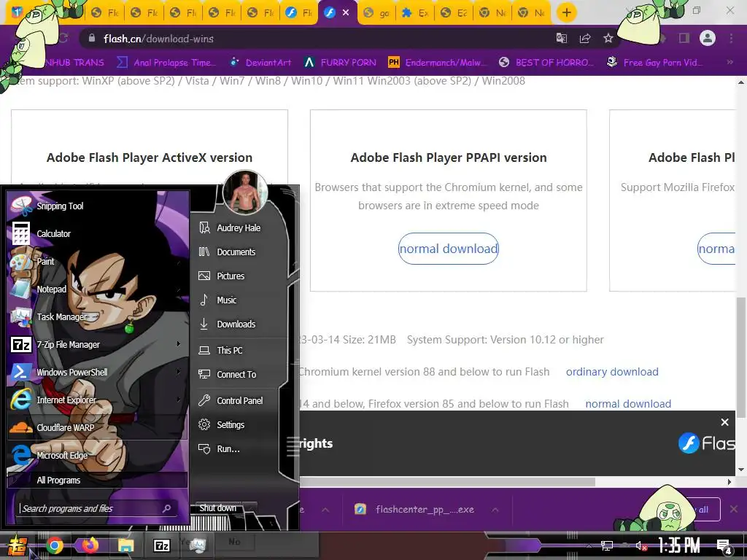Open Snipping Tool from Start menu
This screenshot has height=560, width=747.
click(x=98, y=206)
